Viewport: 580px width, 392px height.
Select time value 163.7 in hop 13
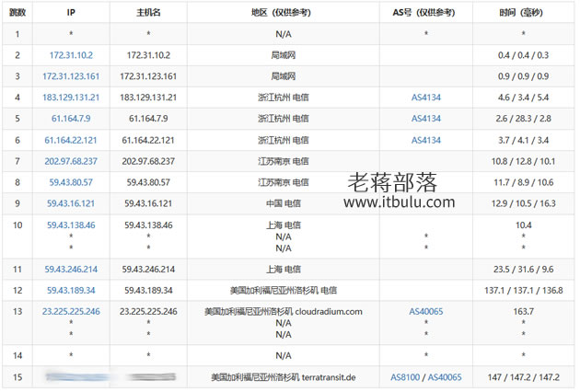tap(524, 311)
